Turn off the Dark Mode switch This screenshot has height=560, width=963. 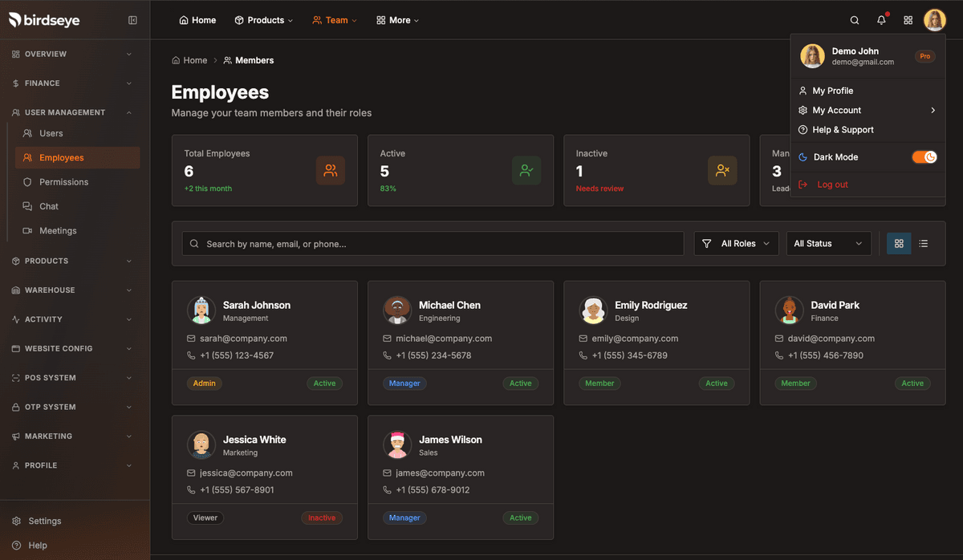924,157
